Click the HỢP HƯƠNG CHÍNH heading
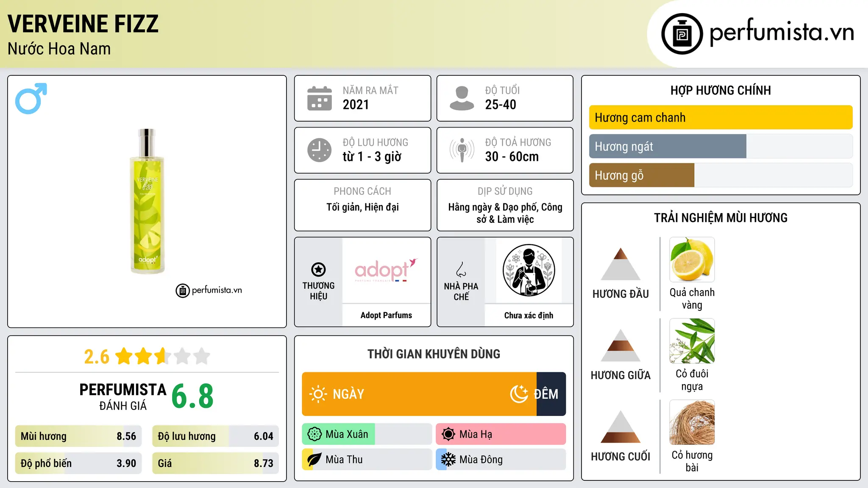This screenshot has width=868, height=488. coord(721,90)
